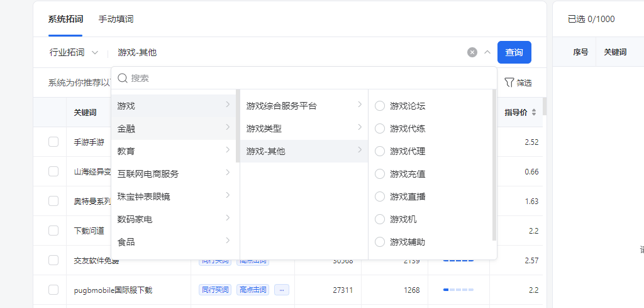Open the 筛选 filter funnel
Image resolution: width=644 pixels, height=308 pixels.
pos(518,83)
